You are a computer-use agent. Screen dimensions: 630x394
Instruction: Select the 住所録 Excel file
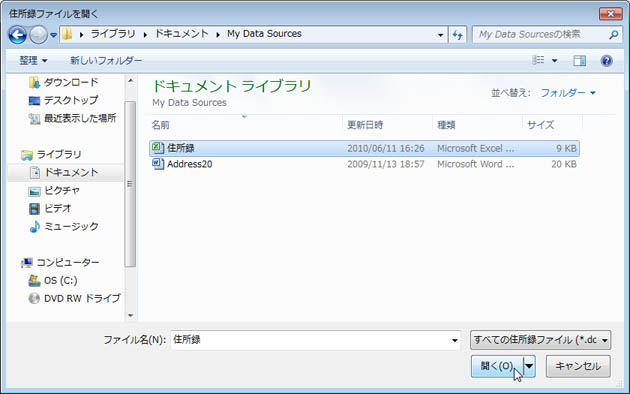tap(364, 148)
